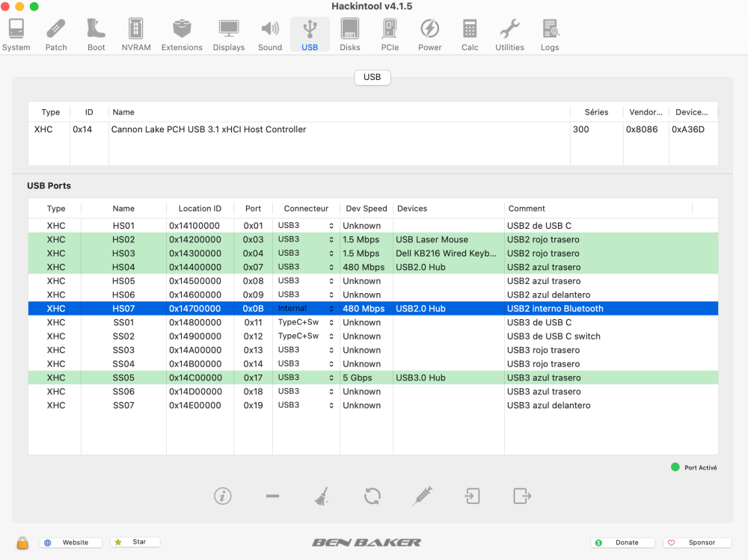
Task: Open the Displays section
Action: pyautogui.click(x=228, y=35)
